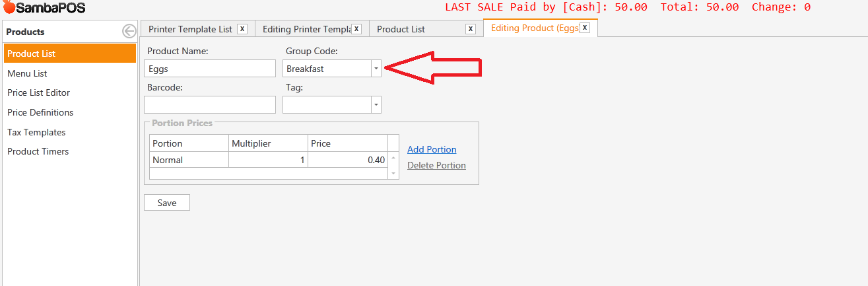Collapse the Products panel with the back arrow
Viewport: 868px width, 286px height.
click(x=129, y=31)
